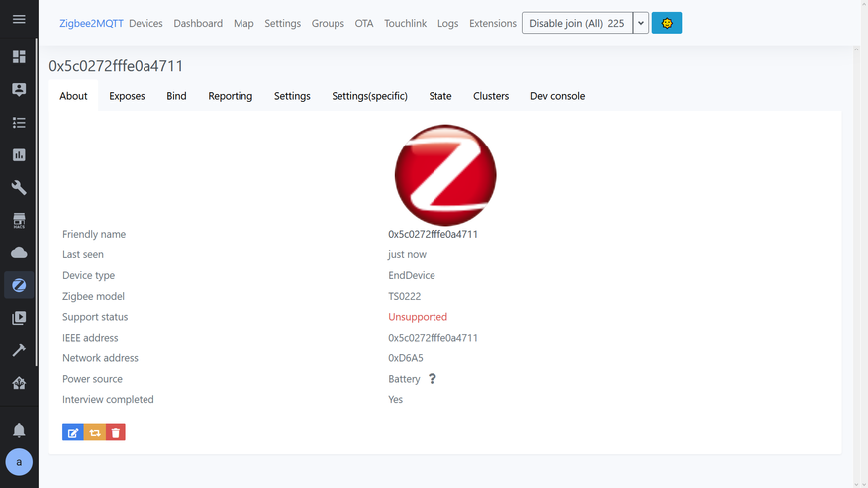Toggle theme with the sun icon button
868x488 pixels.
666,23
